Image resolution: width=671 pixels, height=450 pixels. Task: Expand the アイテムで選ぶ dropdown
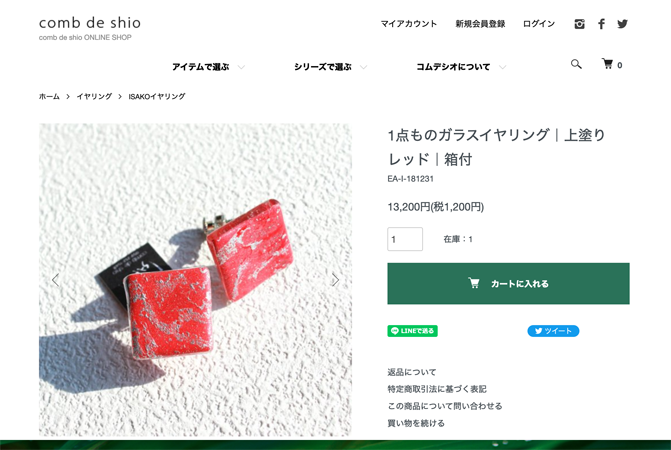point(208,67)
